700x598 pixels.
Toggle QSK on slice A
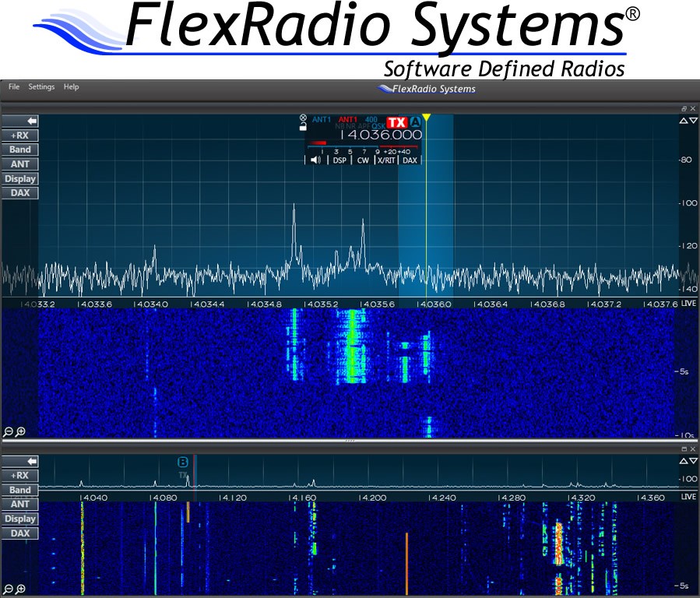pyautogui.click(x=378, y=127)
